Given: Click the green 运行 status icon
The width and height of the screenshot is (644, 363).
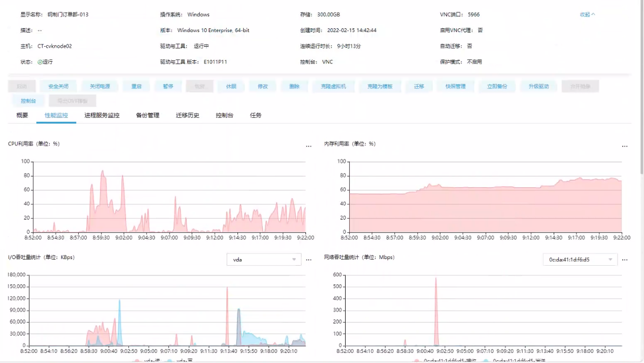Looking at the screenshot, I should point(40,62).
